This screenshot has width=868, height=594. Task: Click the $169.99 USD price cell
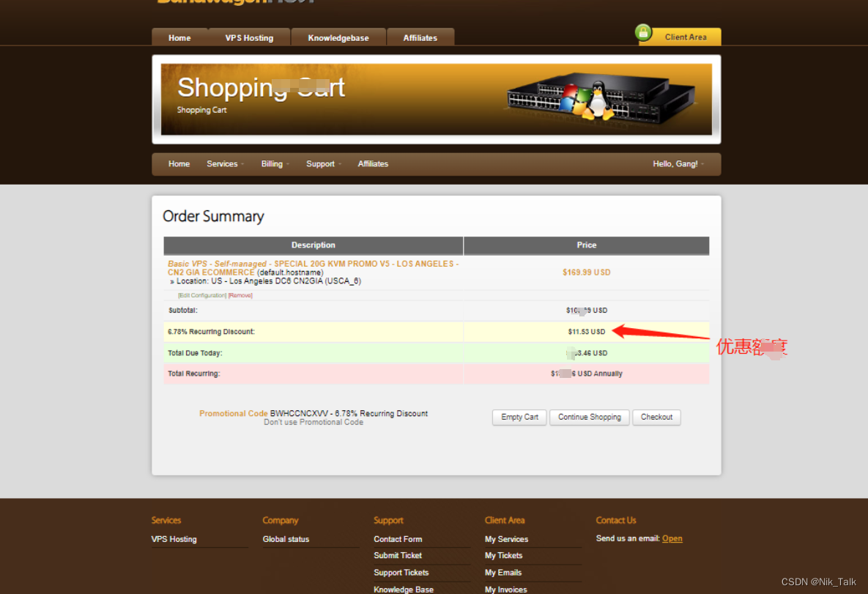pos(586,272)
